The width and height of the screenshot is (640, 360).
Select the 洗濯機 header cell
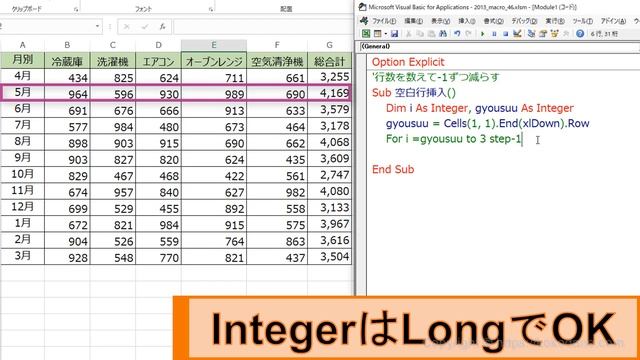tap(113, 61)
